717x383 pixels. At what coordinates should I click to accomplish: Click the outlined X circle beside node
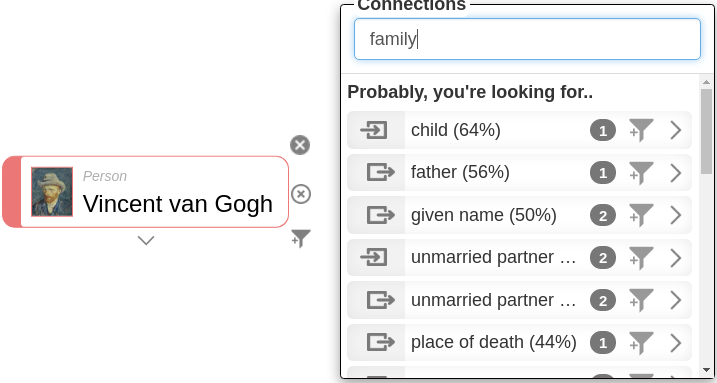click(x=300, y=194)
